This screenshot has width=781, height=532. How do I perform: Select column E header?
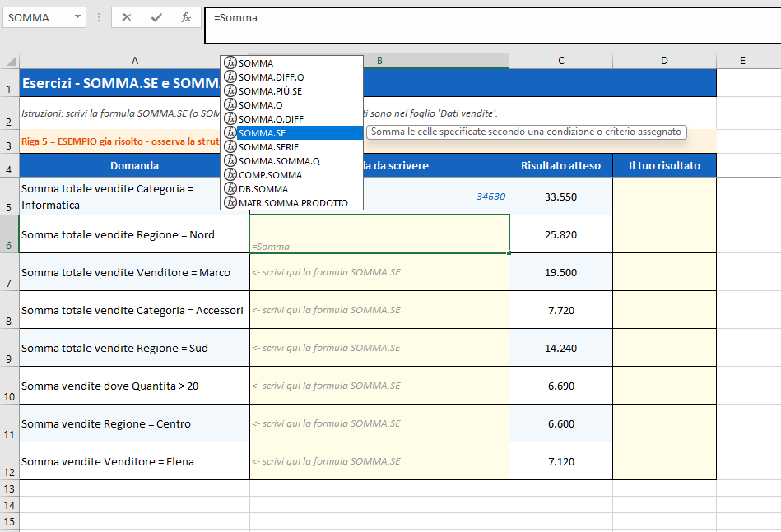(x=742, y=61)
